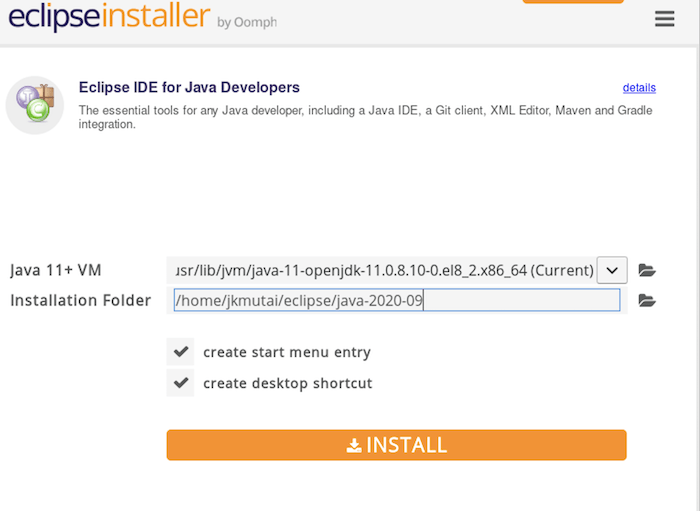Expand the Java 11+ VM dropdown
Viewport: 700px width, 511px height.
pyautogui.click(x=612, y=270)
